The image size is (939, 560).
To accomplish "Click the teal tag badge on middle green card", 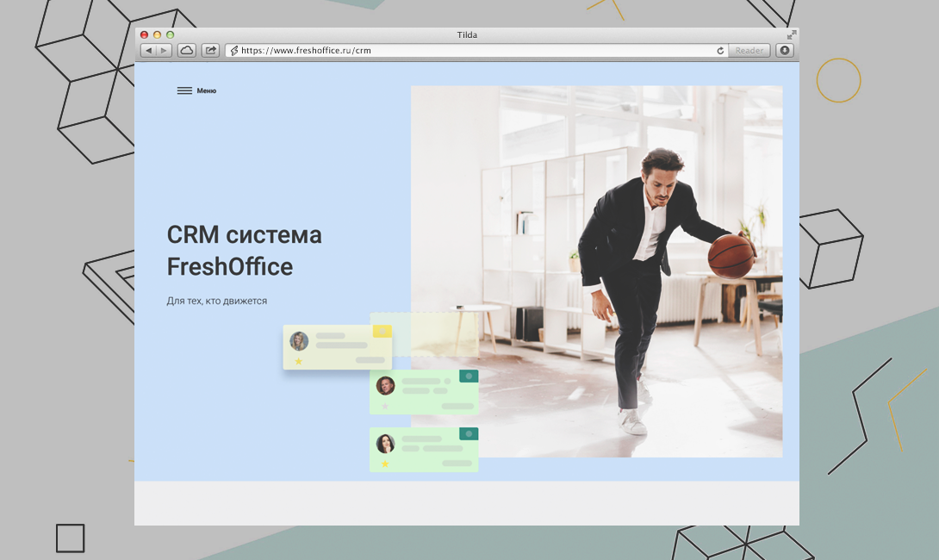I will (469, 376).
